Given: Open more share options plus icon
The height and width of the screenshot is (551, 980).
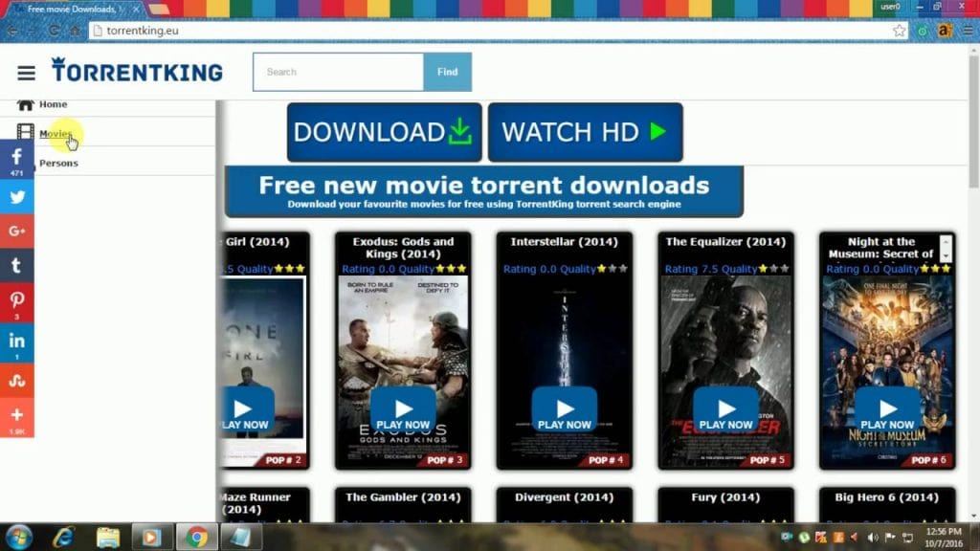Looking at the screenshot, I should coord(17,417).
